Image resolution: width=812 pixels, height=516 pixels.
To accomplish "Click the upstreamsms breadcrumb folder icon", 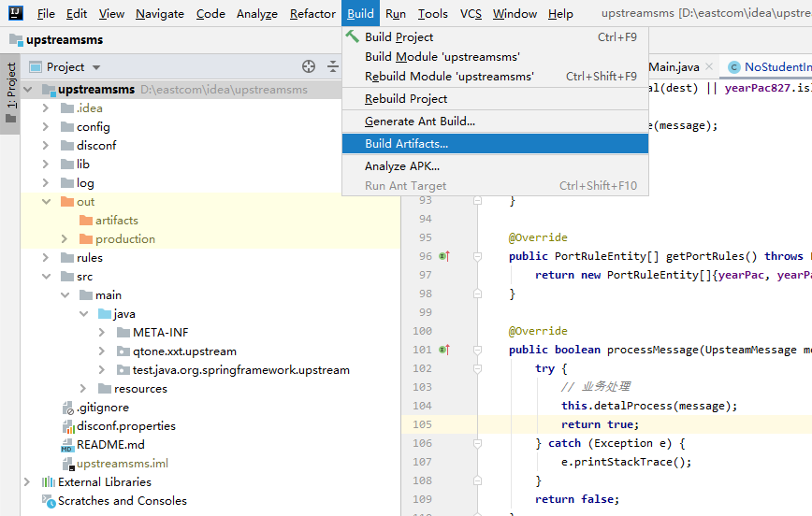I will pyautogui.click(x=16, y=39).
